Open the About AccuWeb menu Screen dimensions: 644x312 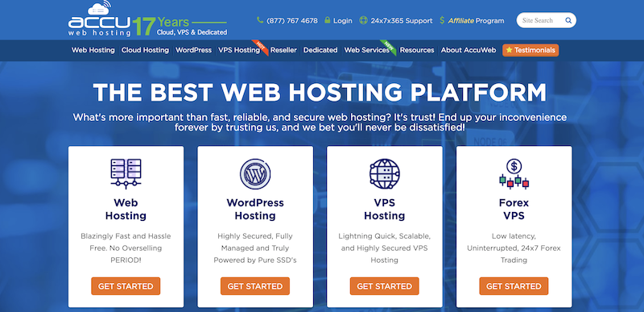(x=469, y=50)
